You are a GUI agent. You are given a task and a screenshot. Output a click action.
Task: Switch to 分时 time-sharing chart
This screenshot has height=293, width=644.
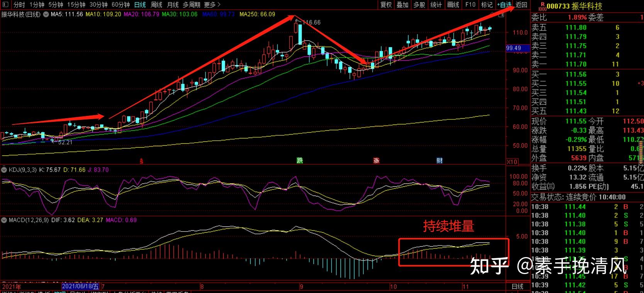pyautogui.click(x=19, y=5)
